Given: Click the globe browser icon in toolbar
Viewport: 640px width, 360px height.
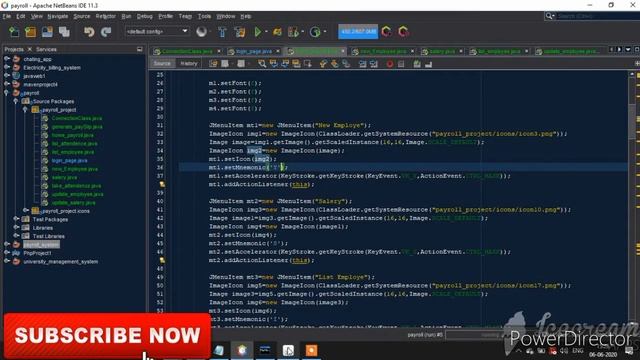Looking at the screenshot, I should pyautogui.click(x=201, y=32).
